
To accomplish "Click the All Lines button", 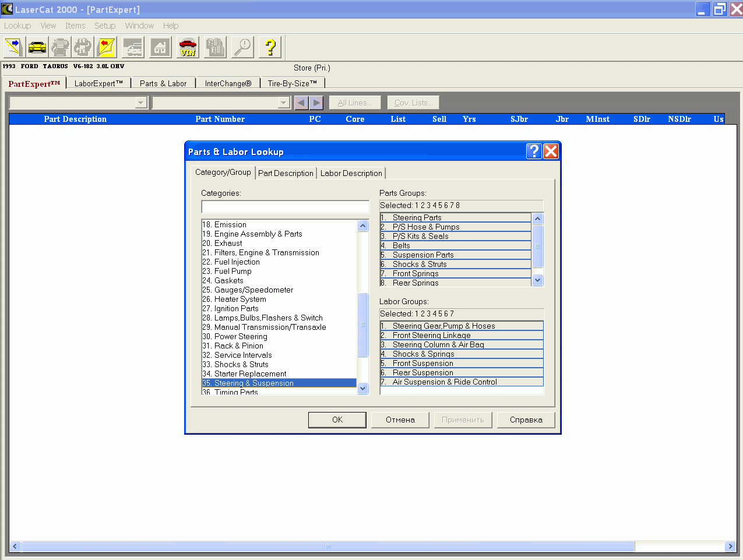I will tap(355, 103).
